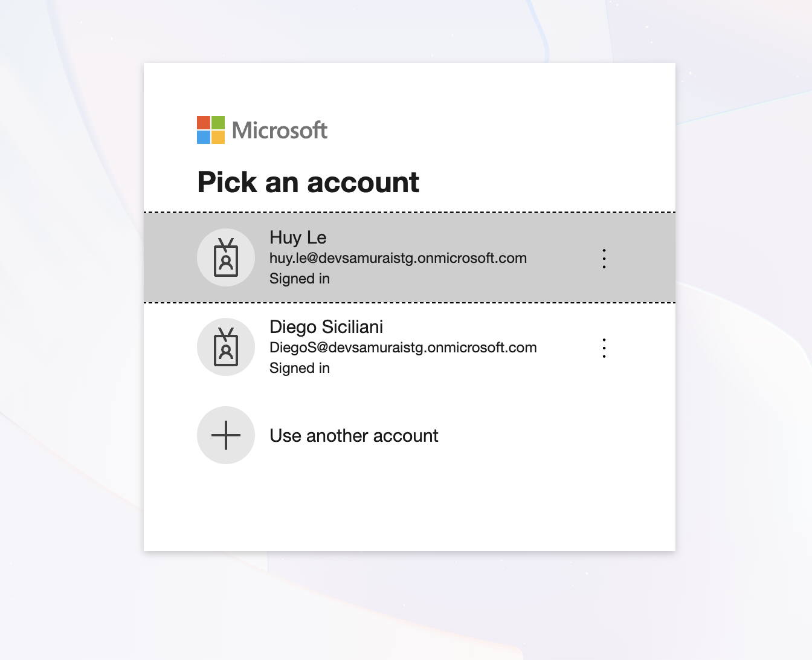Click "Signed in" status under Huy Le
The width and height of the screenshot is (812, 660).
click(300, 279)
